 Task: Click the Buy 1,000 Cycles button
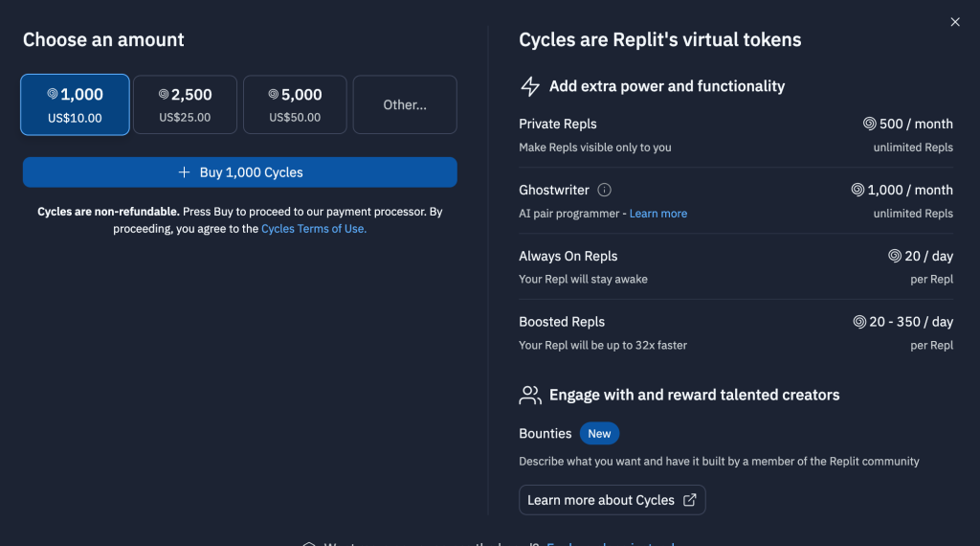[240, 172]
